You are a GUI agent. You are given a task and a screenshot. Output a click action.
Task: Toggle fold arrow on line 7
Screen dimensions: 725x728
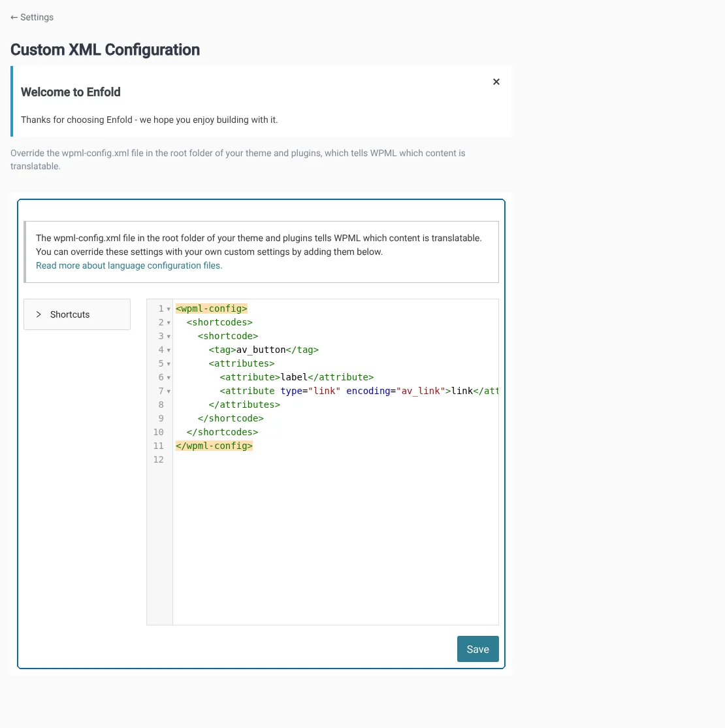click(x=169, y=391)
